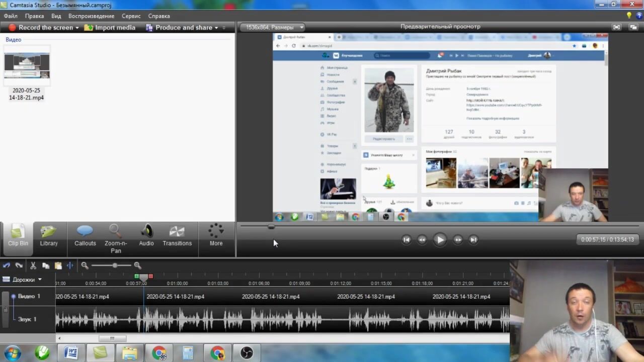Zoom in the timeline with plus magnifier
Image resolution: width=644 pixels, height=362 pixels.
137,265
